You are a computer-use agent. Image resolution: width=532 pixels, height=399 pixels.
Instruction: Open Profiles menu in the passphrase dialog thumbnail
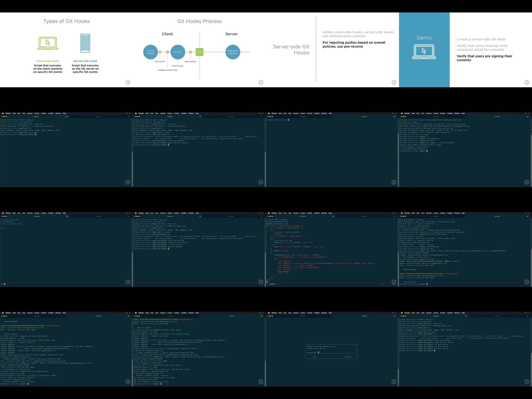[x=310, y=313]
